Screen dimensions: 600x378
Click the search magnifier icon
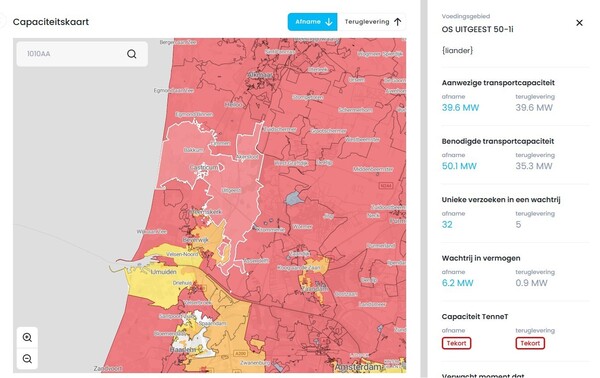click(132, 54)
